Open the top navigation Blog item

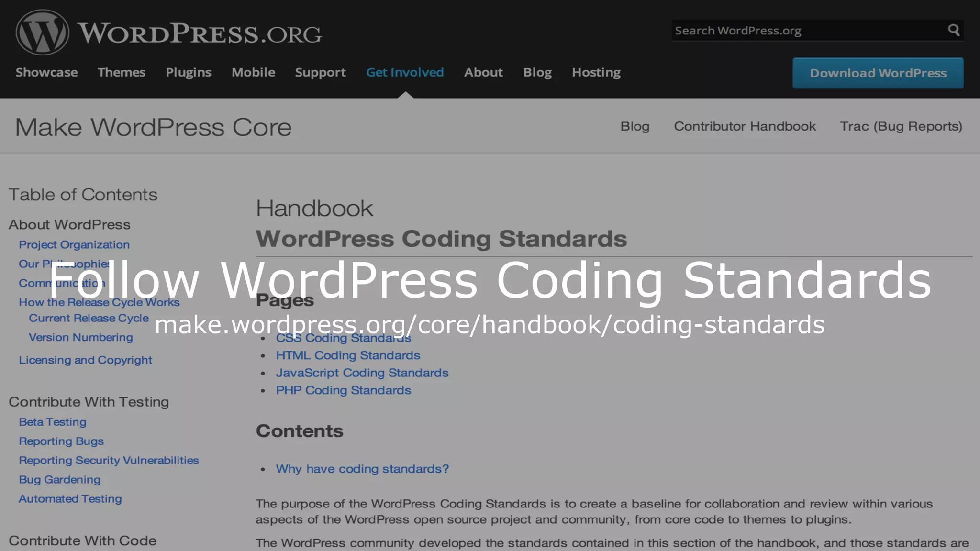[x=537, y=72]
